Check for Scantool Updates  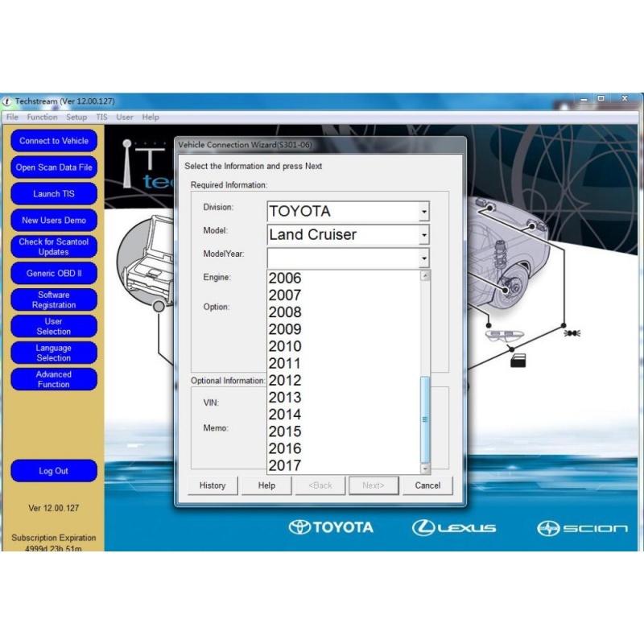tap(54, 247)
